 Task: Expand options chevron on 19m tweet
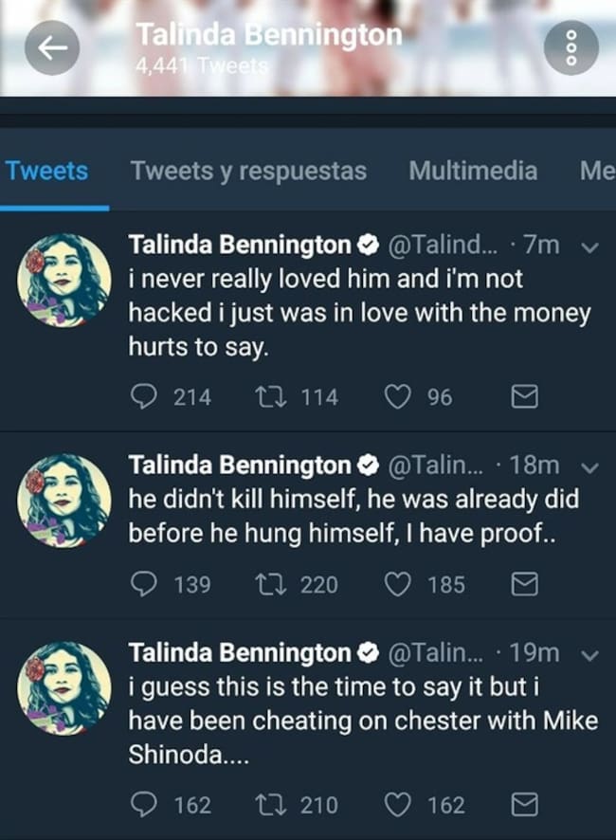tap(589, 655)
